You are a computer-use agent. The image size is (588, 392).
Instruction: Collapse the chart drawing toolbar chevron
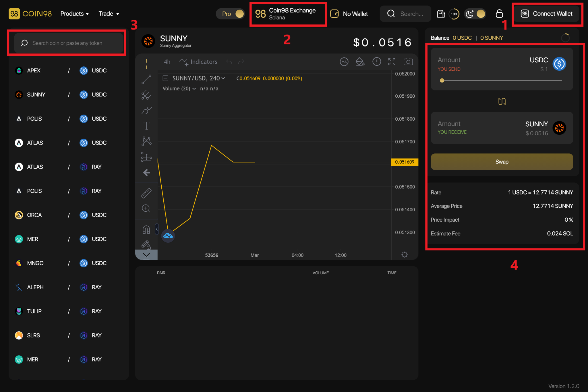(x=146, y=255)
